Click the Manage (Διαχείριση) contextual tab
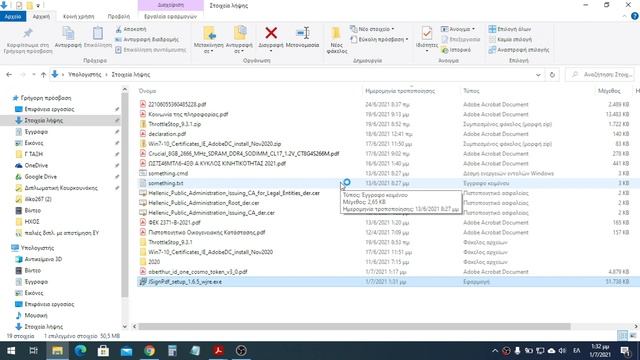This screenshot has width=640, height=360. click(171, 5)
